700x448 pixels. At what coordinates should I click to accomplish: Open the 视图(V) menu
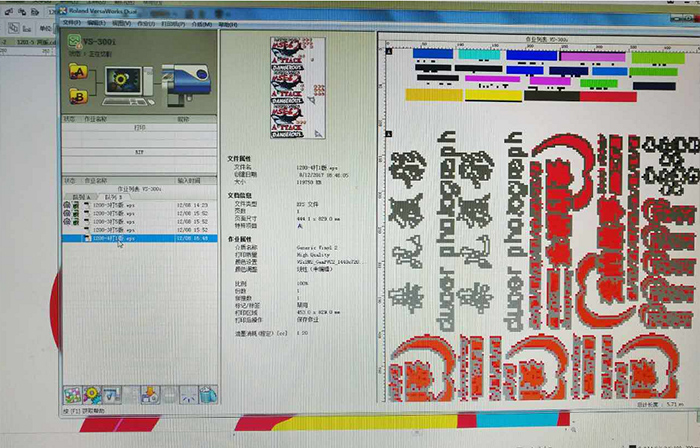tap(121, 23)
